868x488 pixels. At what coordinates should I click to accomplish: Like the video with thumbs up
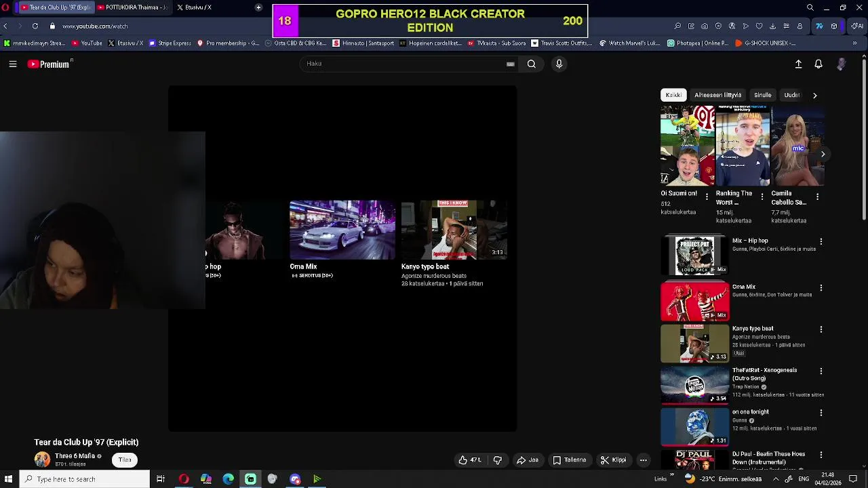(x=469, y=460)
